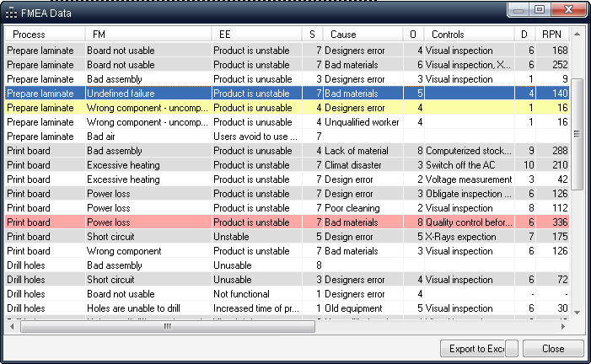This screenshot has width=591, height=364.
Task: Close the window using the red X button
Action: tap(569, 10)
